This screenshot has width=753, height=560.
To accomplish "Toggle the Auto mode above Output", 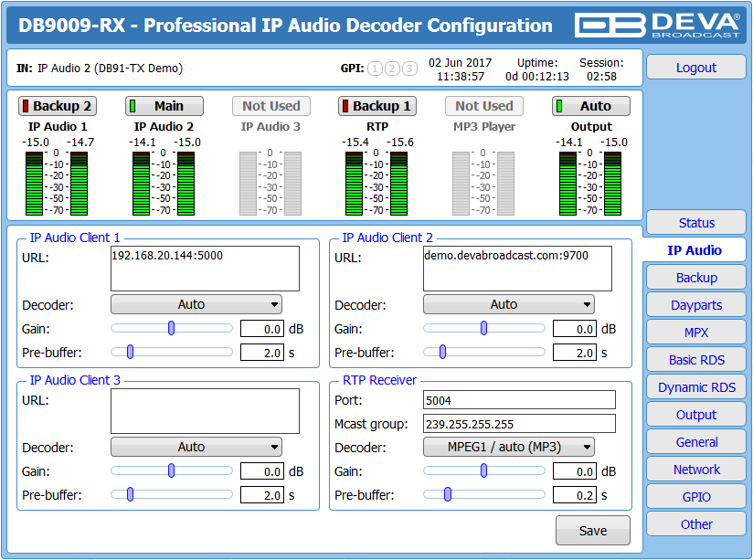I will click(x=590, y=106).
